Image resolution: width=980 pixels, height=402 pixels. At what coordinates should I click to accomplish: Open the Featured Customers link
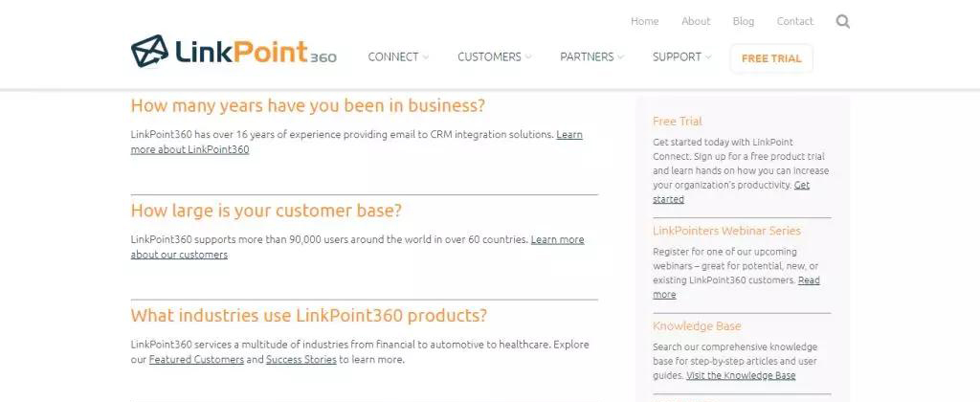coord(195,360)
